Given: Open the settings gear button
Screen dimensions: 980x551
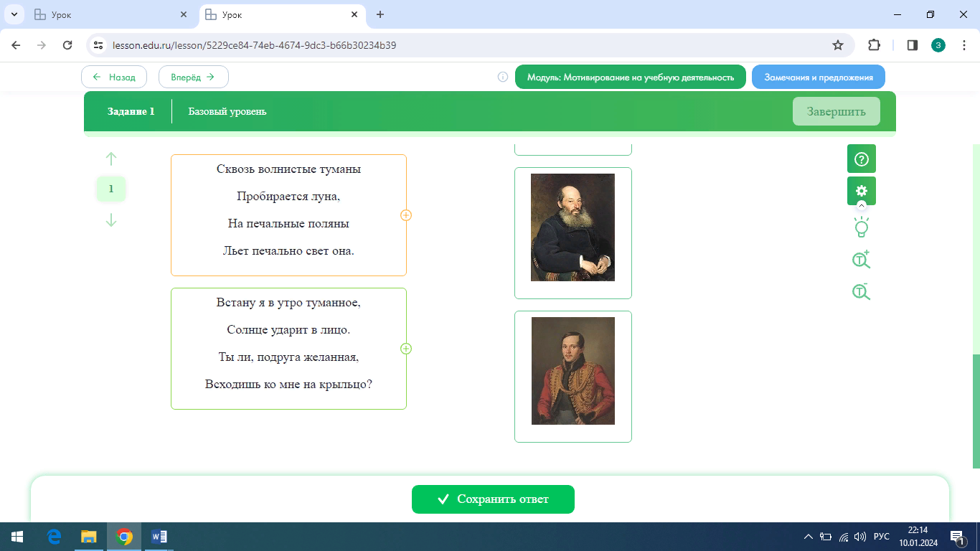Looking at the screenshot, I should (x=862, y=191).
